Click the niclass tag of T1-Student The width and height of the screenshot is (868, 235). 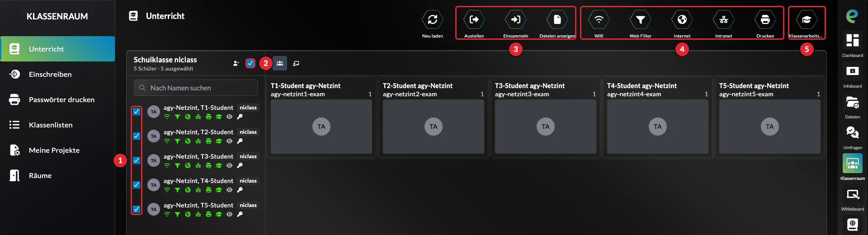tap(248, 108)
